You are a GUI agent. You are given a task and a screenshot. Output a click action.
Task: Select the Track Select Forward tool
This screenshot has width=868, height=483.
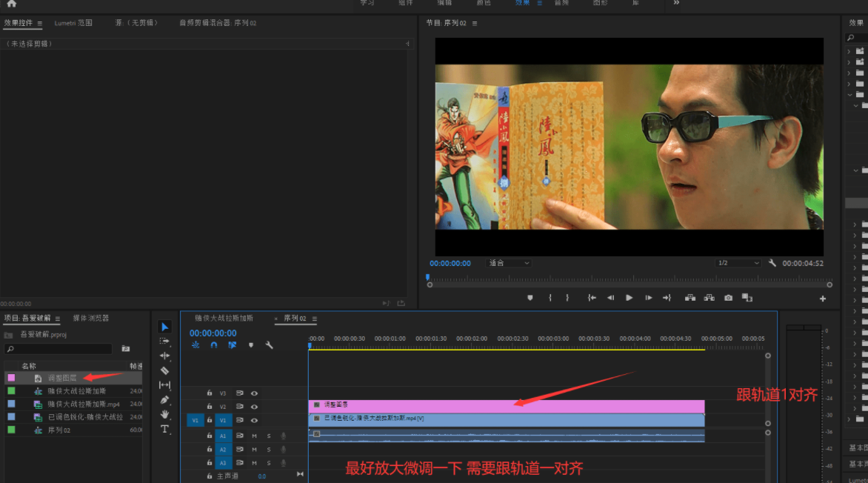click(164, 342)
